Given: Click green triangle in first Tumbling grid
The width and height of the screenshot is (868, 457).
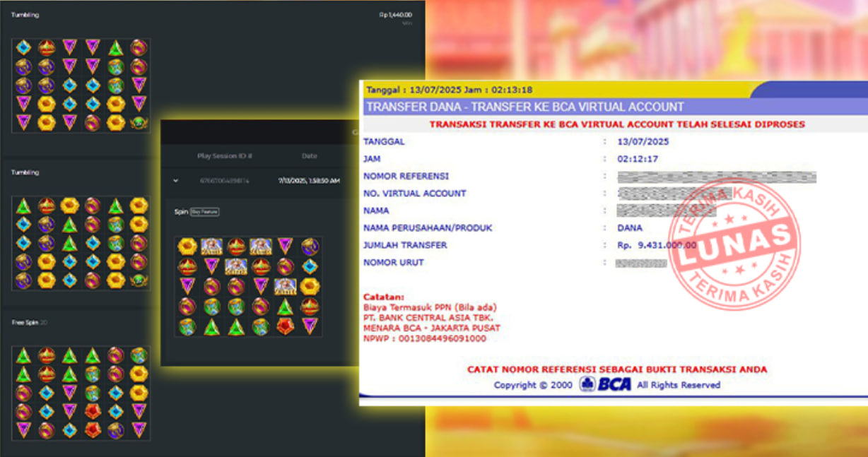Looking at the screenshot, I should (116, 47).
